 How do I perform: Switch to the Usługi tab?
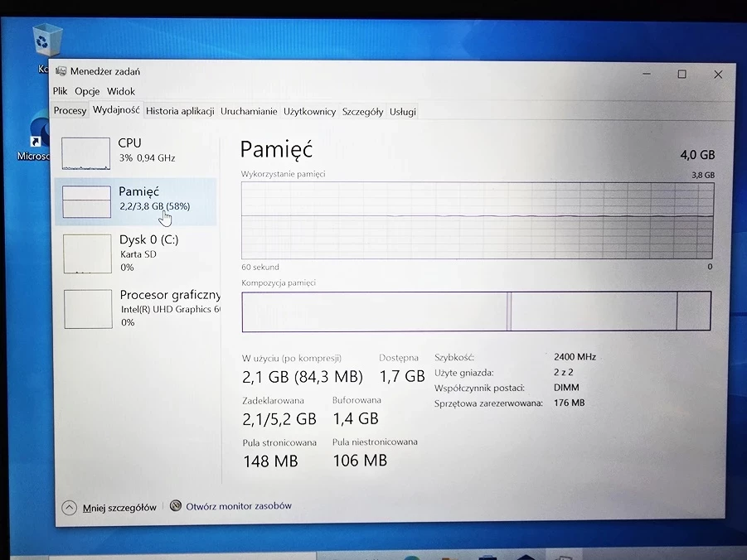click(x=403, y=111)
